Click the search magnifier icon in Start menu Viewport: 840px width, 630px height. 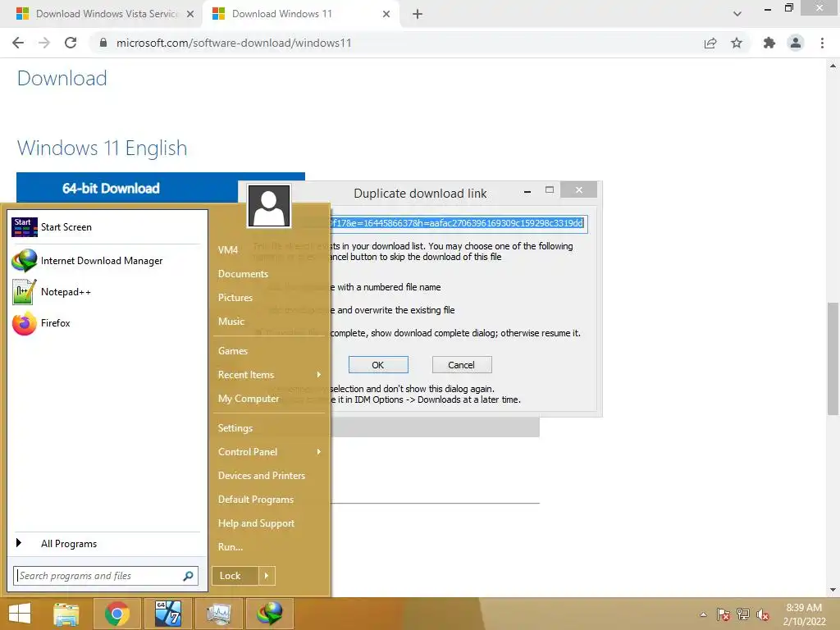click(x=188, y=576)
